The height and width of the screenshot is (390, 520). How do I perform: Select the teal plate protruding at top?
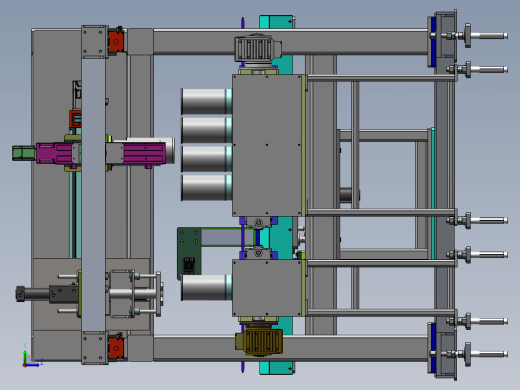pyautogui.click(x=277, y=22)
